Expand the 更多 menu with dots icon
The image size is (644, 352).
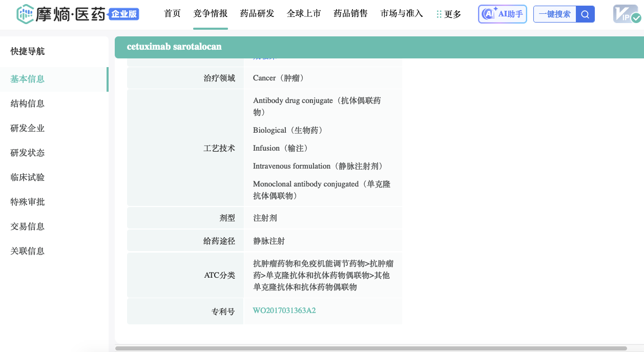pos(449,14)
